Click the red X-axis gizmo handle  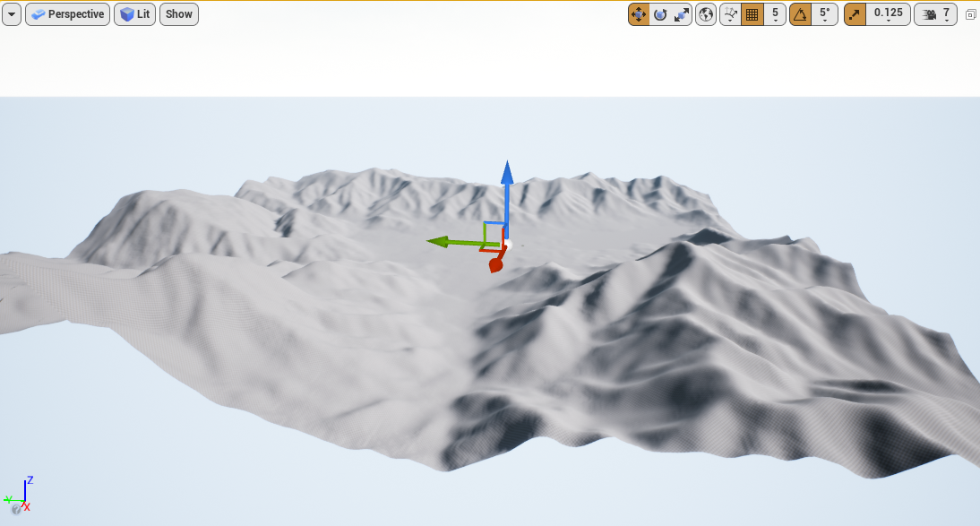496,264
